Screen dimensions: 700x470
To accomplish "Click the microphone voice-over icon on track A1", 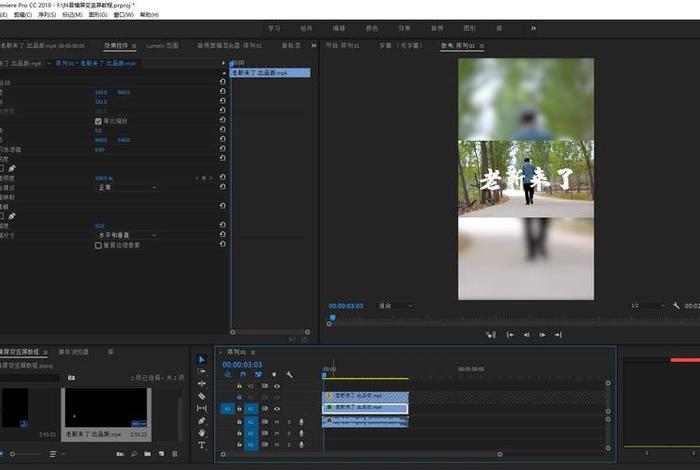I will pyautogui.click(x=301, y=422).
